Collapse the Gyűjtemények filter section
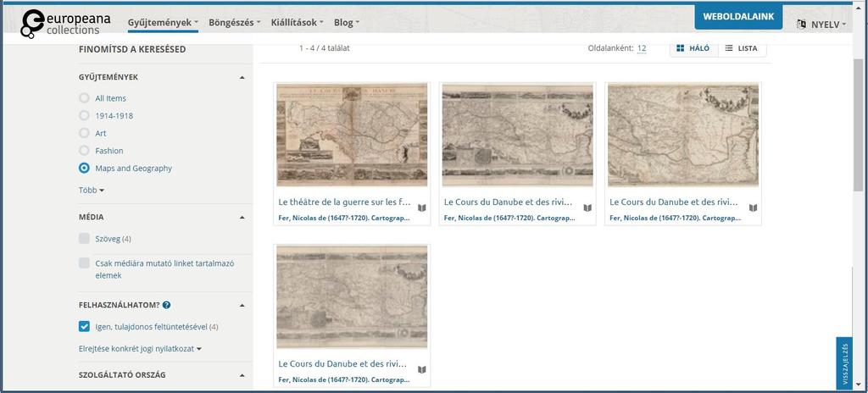868x393 pixels. (242, 77)
